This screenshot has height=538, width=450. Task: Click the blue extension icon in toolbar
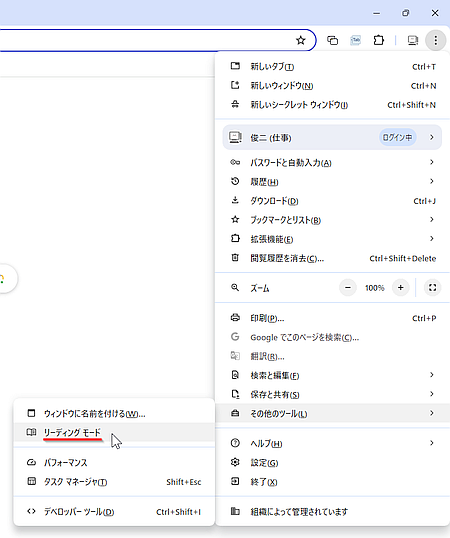pyautogui.click(x=355, y=40)
